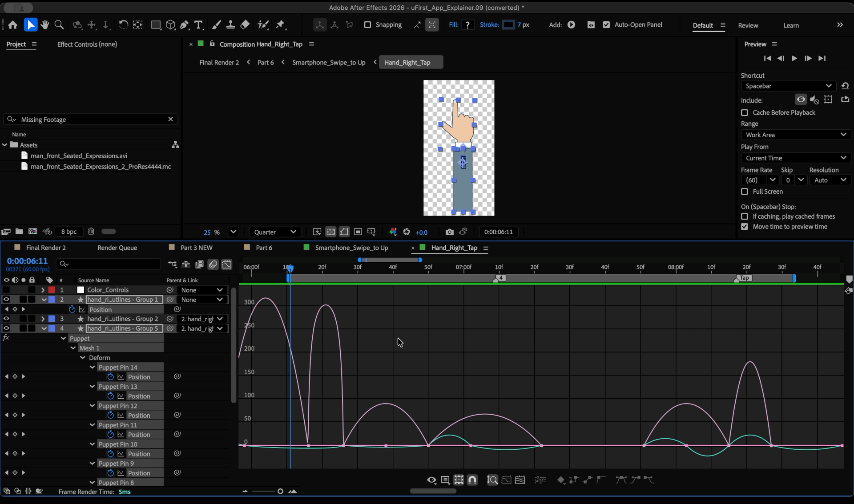The width and height of the screenshot is (854, 504).
Task: Select the Pen tool
Action: (184, 25)
